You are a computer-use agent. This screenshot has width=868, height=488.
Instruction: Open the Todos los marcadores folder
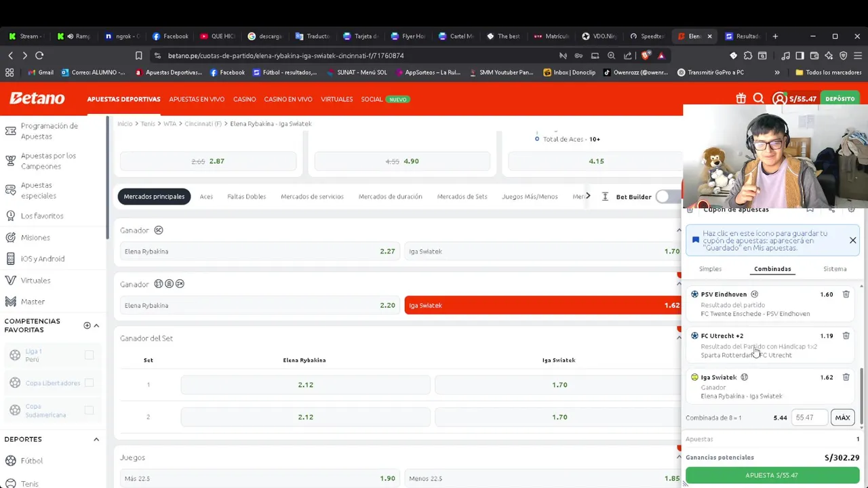click(828, 73)
